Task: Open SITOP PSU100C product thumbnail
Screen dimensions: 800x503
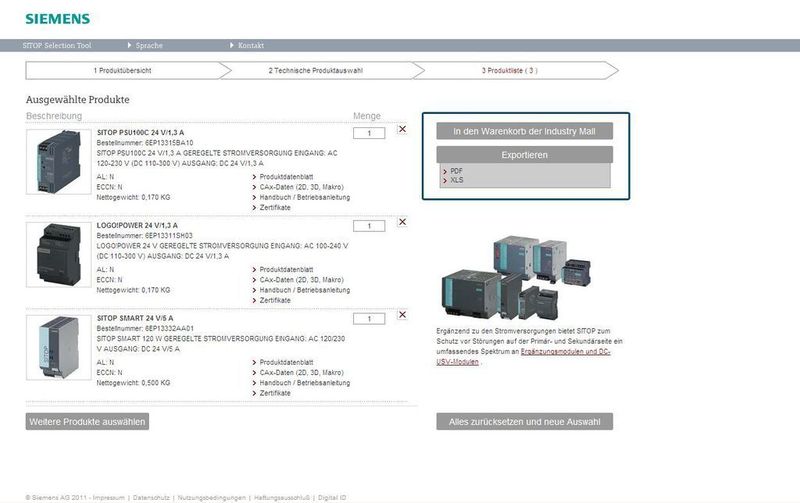Action: point(59,162)
